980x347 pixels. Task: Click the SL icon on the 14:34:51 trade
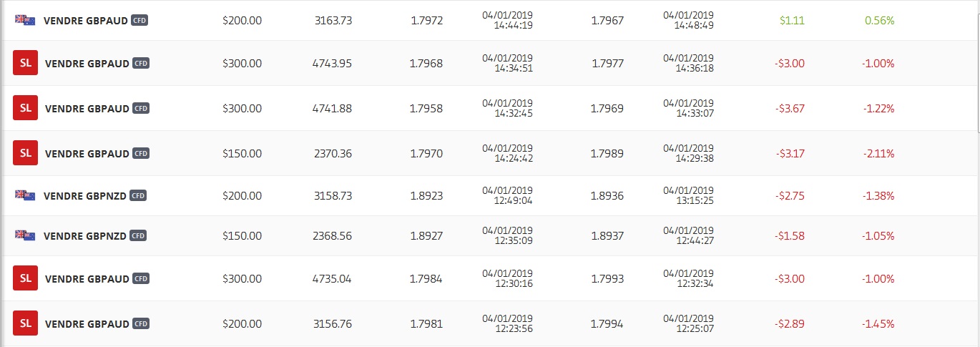tap(25, 63)
